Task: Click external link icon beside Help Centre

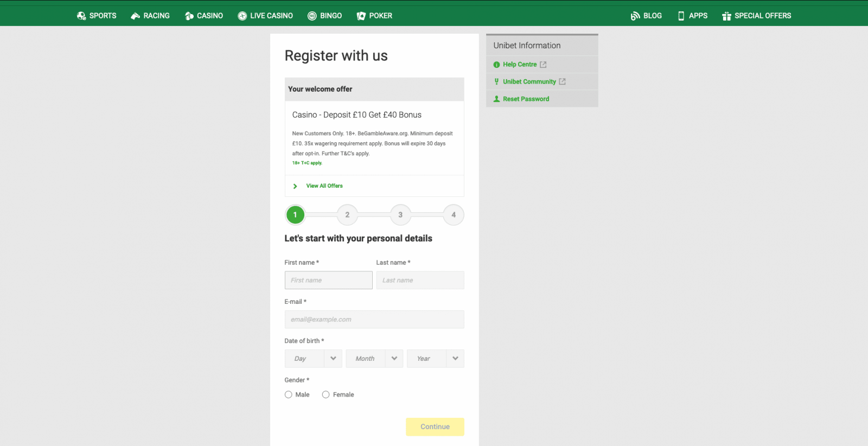Action: [543, 65]
